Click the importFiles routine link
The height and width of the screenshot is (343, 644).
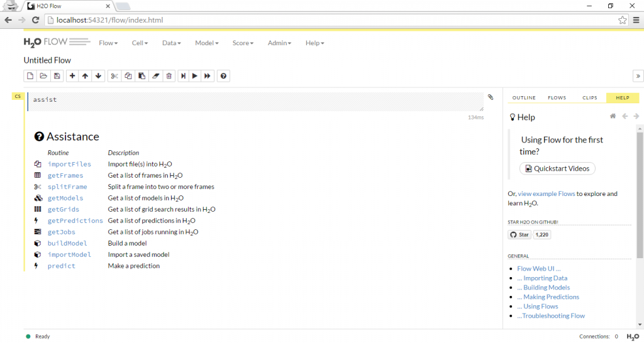69,164
